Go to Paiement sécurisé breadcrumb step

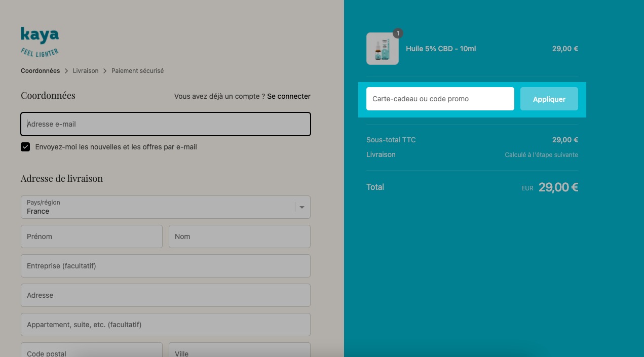coord(137,71)
